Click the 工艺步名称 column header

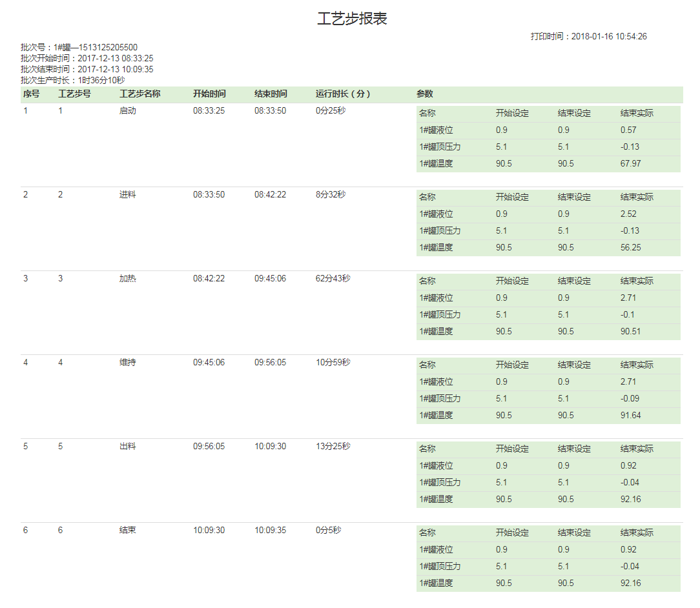(139, 94)
